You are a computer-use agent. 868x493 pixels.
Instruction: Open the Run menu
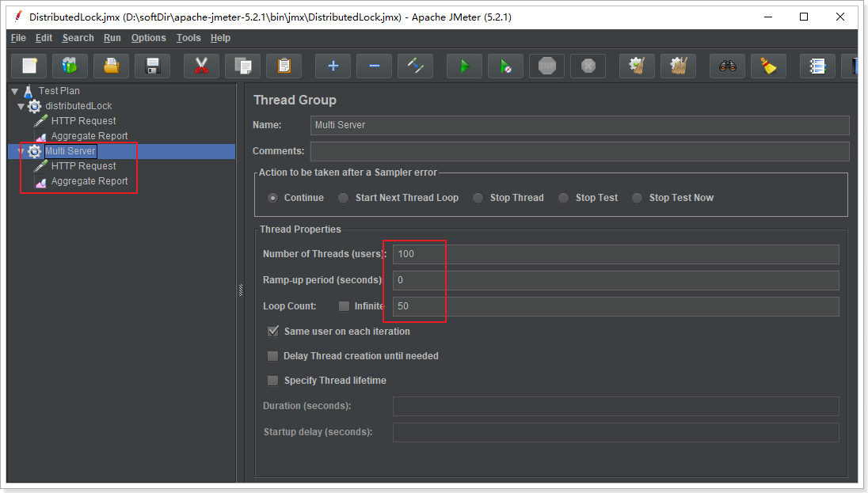click(x=112, y=38)
